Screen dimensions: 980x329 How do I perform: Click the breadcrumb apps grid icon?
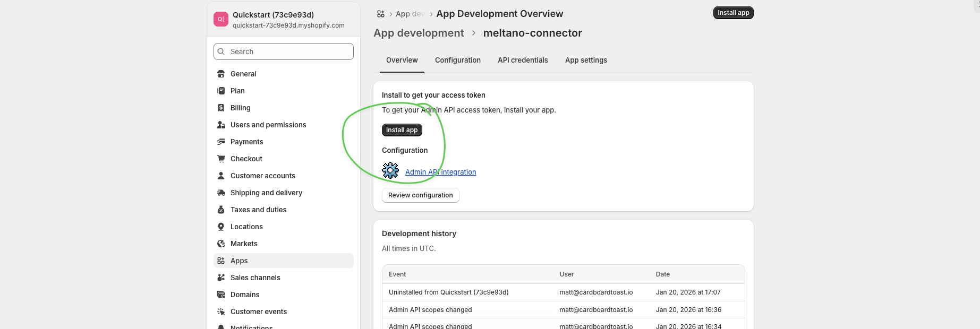(381, 14)
